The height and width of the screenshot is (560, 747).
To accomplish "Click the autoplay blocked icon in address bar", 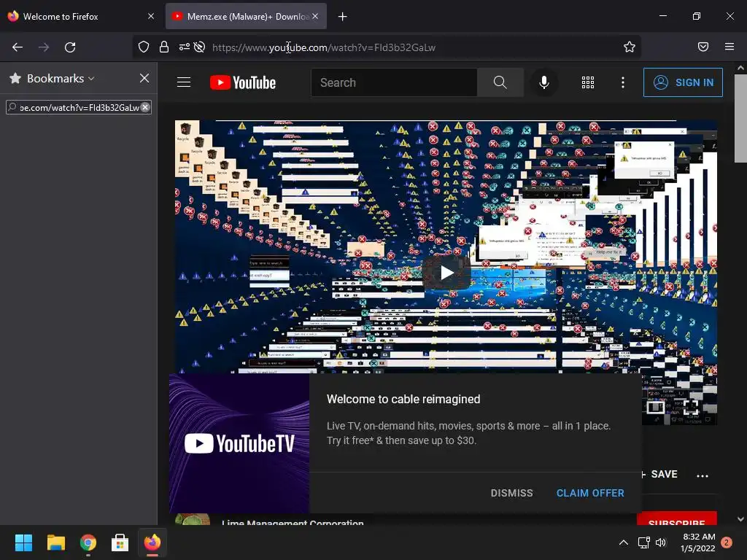I will click(x=200, y=47).
